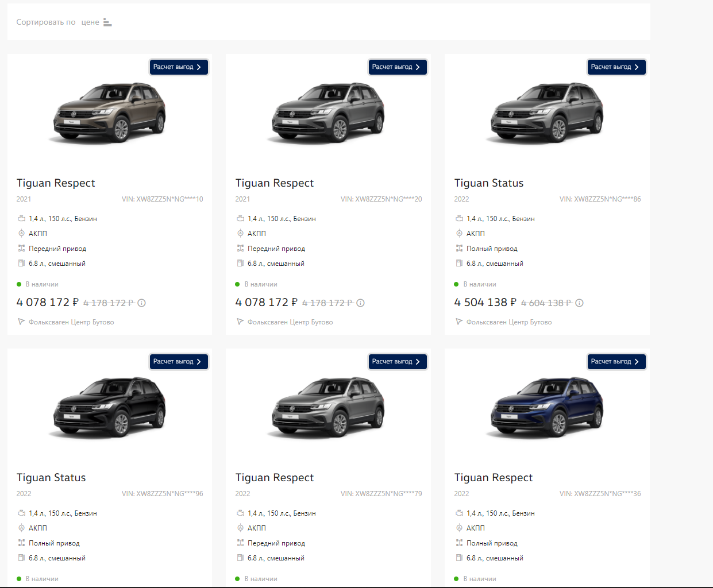The width and height of the screenshot is (713, 588).
Task: Click engine icon on VIN ending 10 card
Action: point(21,218)
